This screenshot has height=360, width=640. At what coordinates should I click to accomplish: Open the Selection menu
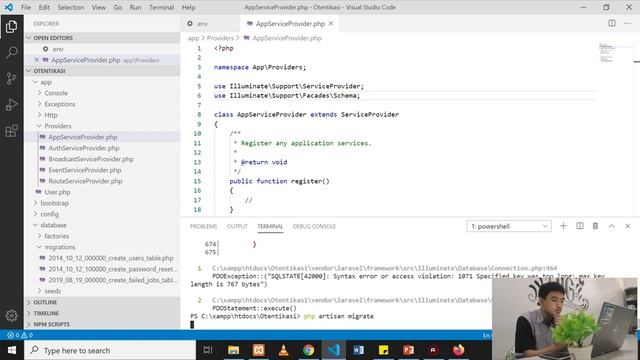(71, 7)
